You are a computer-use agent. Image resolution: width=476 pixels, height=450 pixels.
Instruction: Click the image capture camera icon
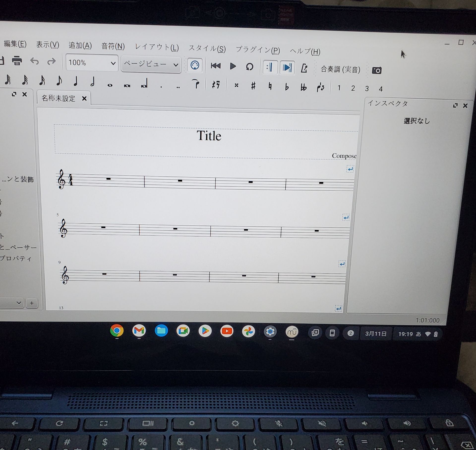pos(377,71)
